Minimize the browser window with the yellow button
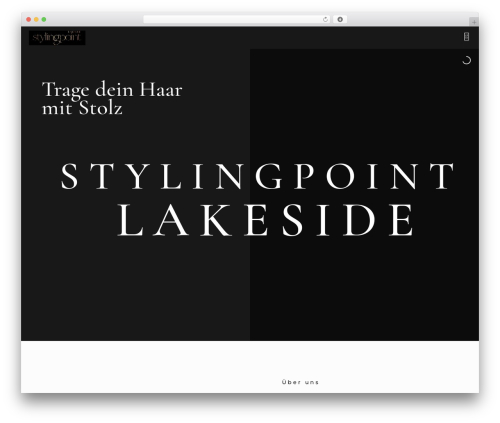 pos(36,20)
